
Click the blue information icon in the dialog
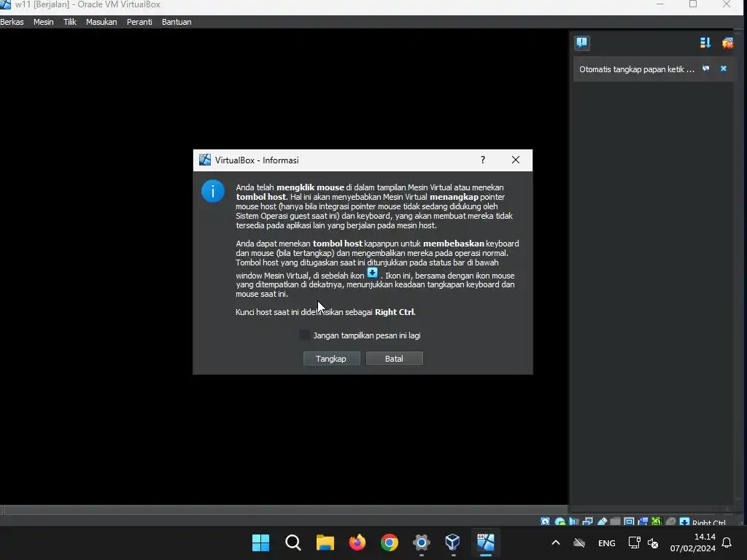(x=213, y=191)
